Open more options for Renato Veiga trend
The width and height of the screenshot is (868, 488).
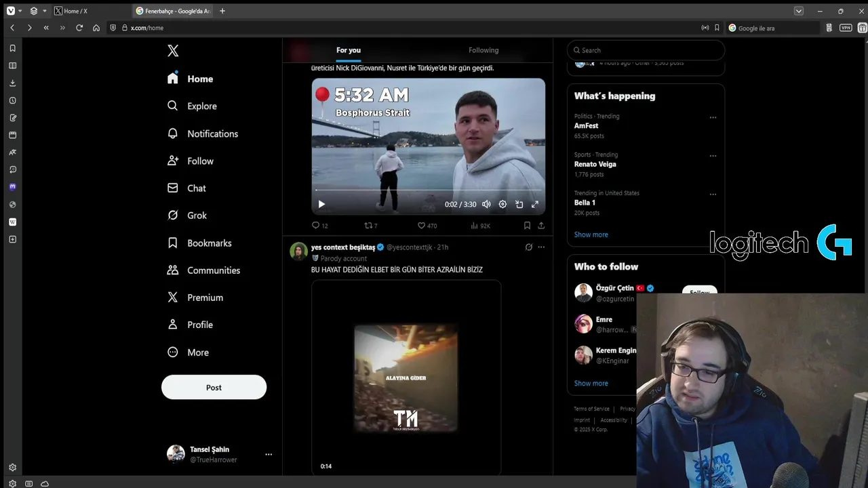click(x=713, y=156)
